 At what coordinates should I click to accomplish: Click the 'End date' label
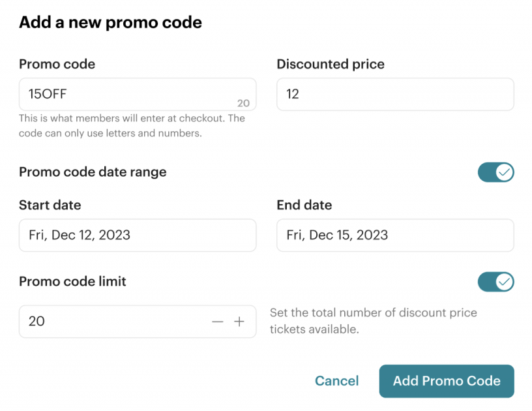click(x=304, y=205)
